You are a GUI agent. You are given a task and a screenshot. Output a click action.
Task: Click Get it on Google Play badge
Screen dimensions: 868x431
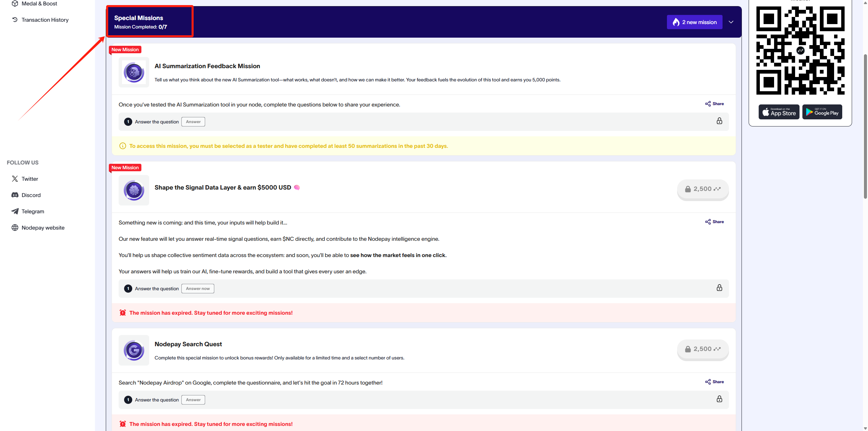(822, 112)
